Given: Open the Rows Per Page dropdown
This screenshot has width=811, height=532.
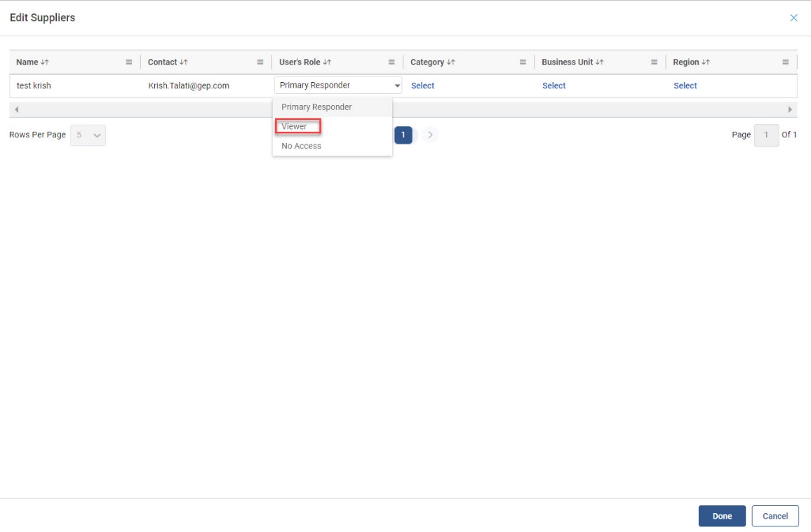Looking at the screenshot, I should (x=88, y=135).
